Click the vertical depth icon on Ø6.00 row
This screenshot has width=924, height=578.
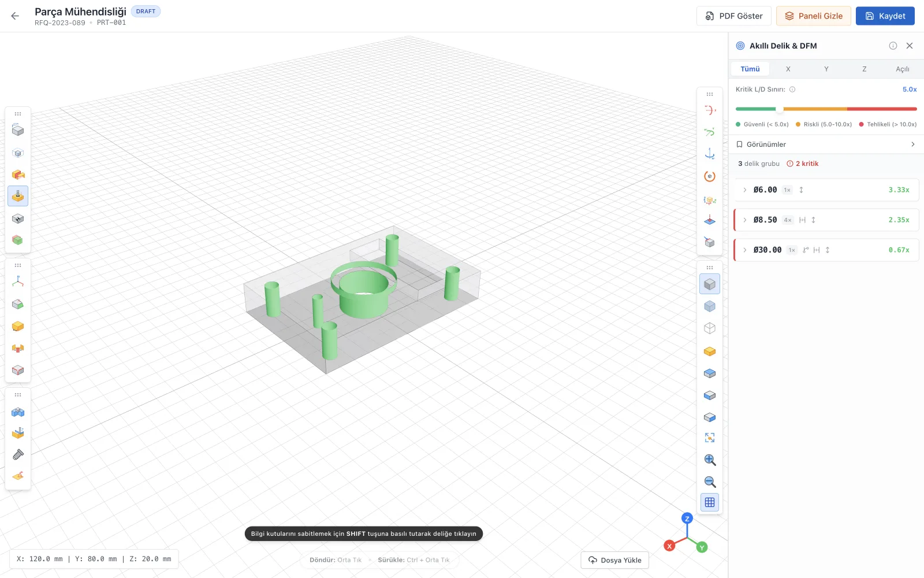(801, 190)
